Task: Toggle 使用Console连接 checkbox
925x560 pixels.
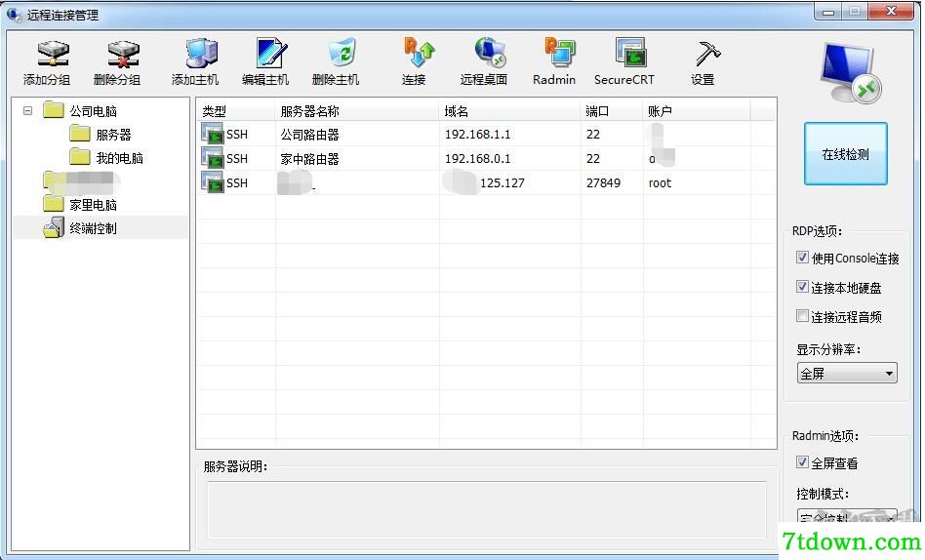Action: click(x=802, y=258)
